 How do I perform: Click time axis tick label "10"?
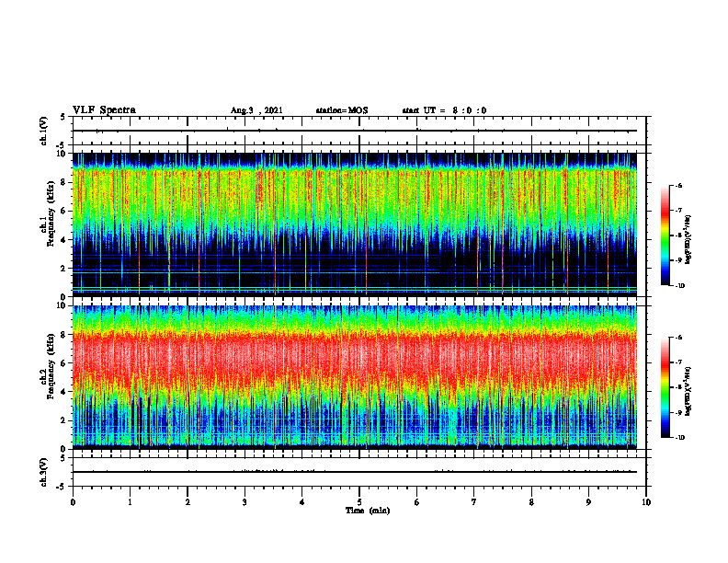(x=646, y=502)
